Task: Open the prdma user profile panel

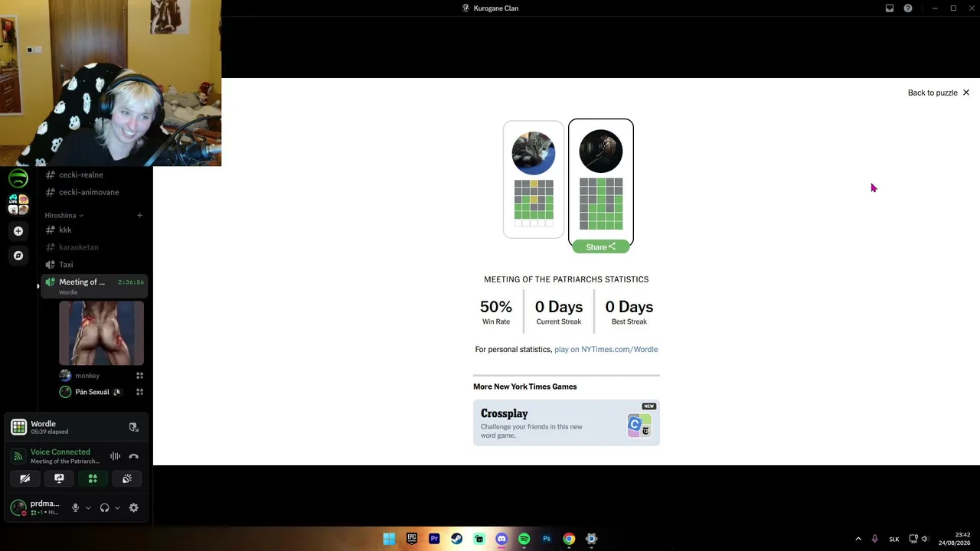Action: pos(37,507)
